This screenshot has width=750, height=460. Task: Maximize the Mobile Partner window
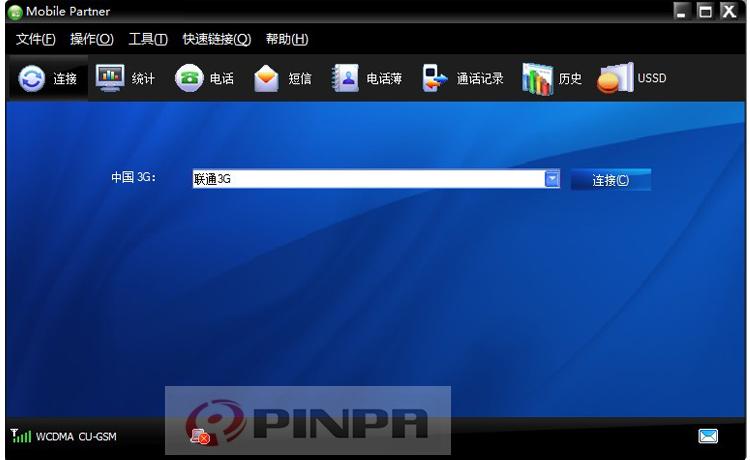pyautogui.click(x=705, y=11)
